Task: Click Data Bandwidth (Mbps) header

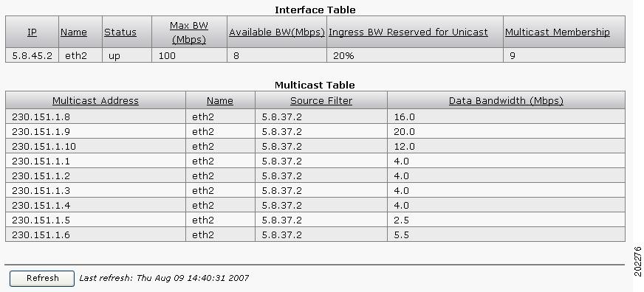Action: [506, 100]
